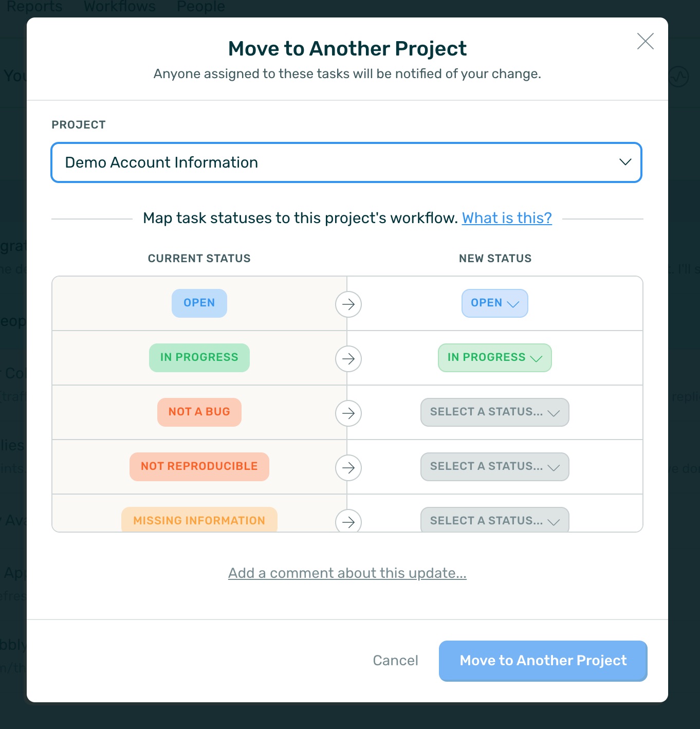Expand the Open new status dropdown
The height and width of the screenshot is (729, 700).
point(494,303)
